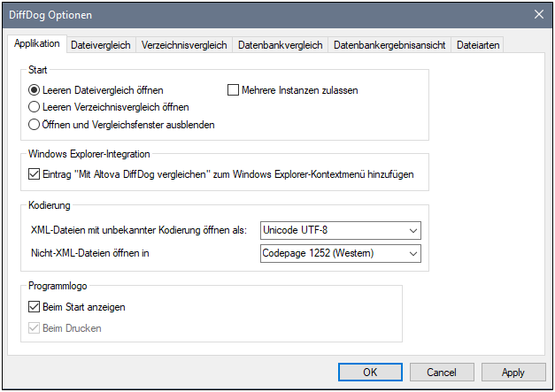Open the Dateiarten tab
This screenshot has width=555, height=392.
[x=478, y=45]
